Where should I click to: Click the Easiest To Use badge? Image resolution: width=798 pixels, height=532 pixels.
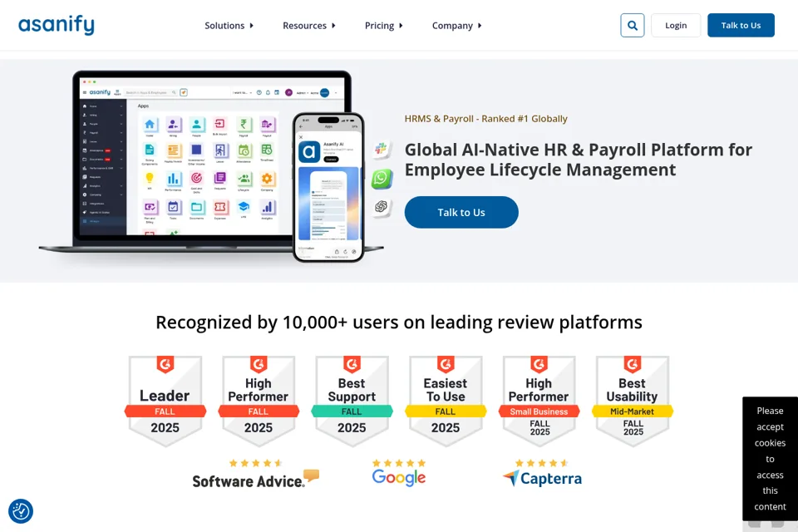click(x=446, y=401)
